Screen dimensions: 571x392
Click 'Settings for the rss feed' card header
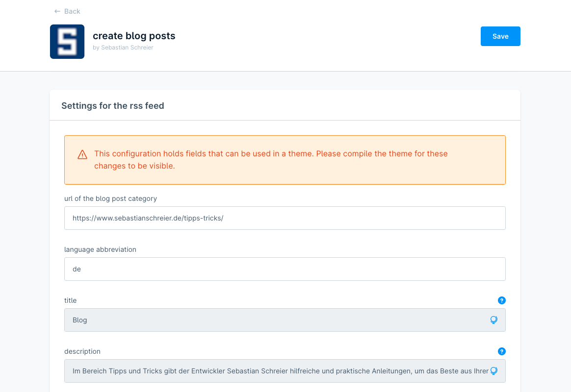pyautogui.click(x=113, y=105)
